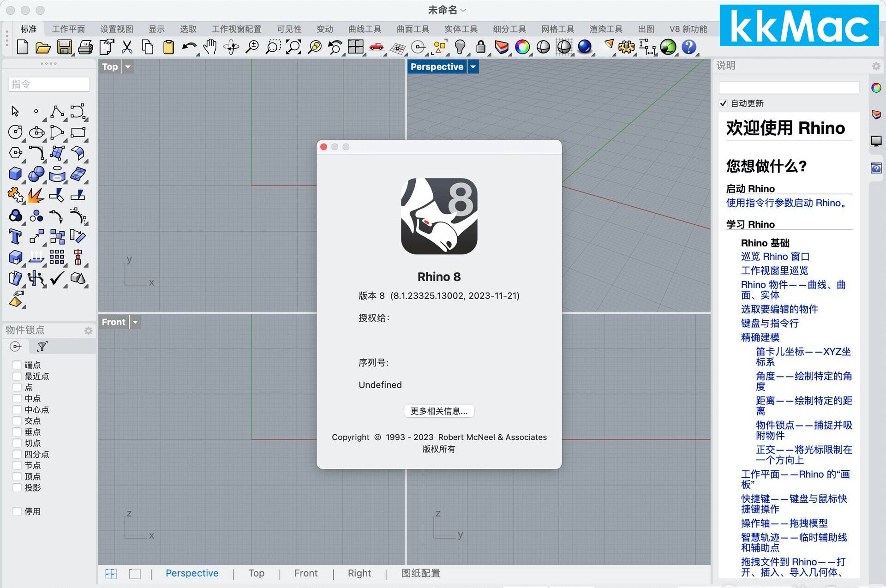
Task: Switch to the 工作平面 toolbar tab
Action: pyautogui.click(x=68, y=29)
